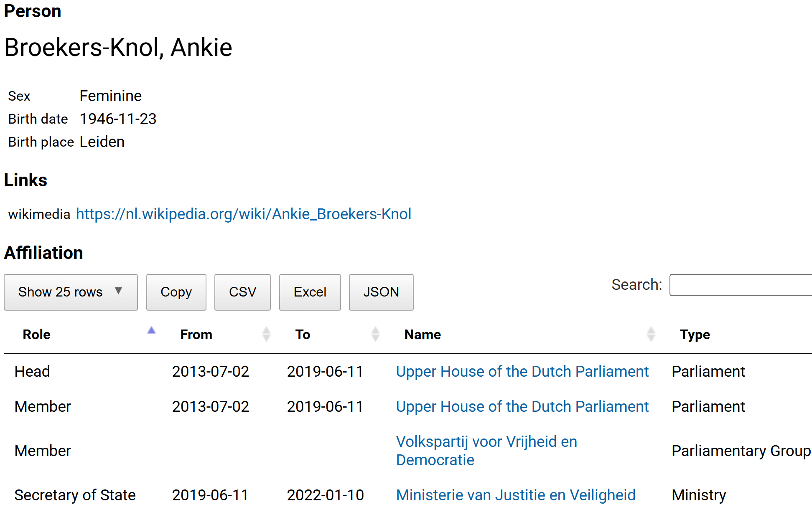Click the Type column header
The height and width of the screenshot is (507, 812).
pyautogui.click(x=695, y=335)
